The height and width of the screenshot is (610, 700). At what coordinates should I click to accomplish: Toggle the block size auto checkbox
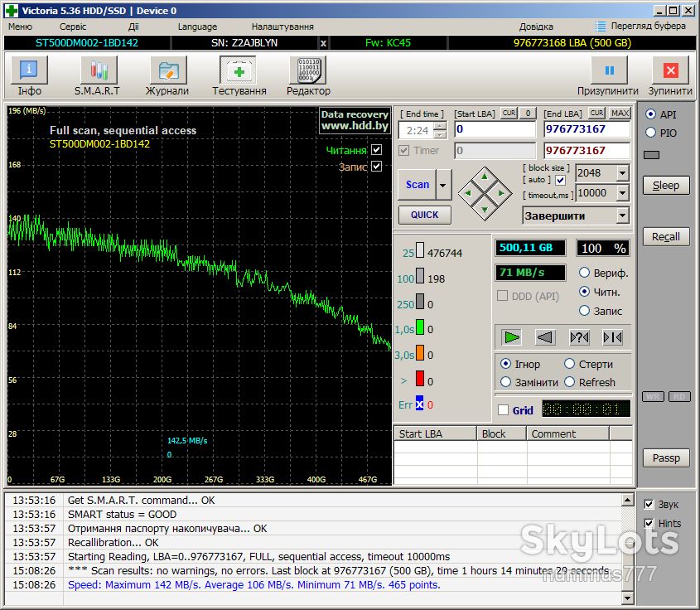561,180
